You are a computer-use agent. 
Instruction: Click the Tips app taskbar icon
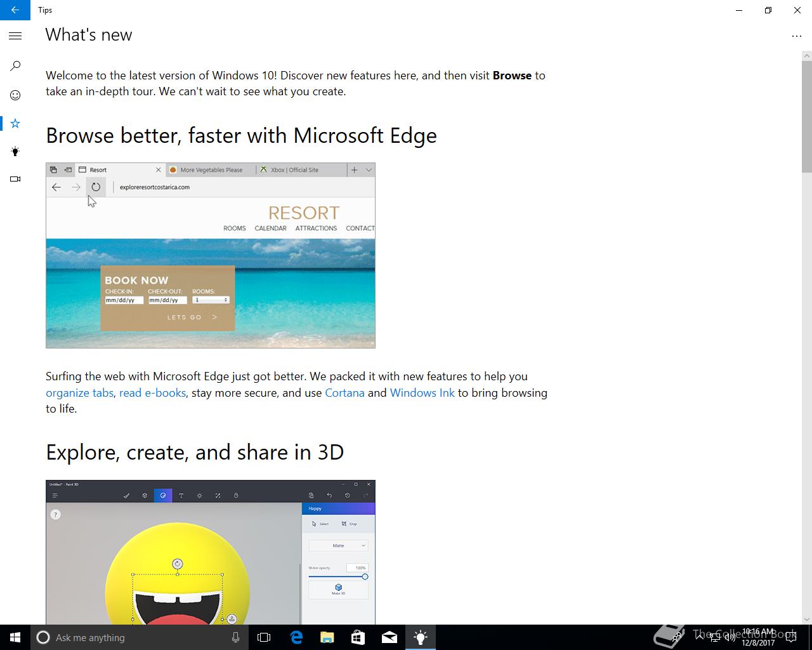point(421,637)
